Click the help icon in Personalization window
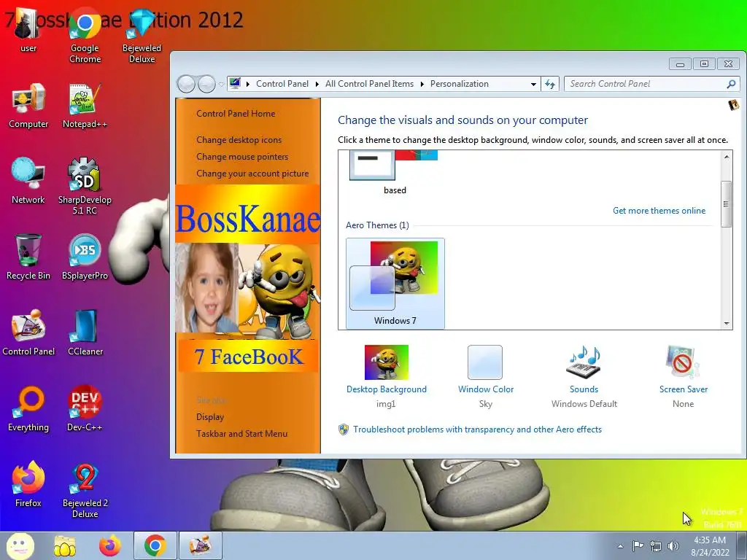 point(734,105)
